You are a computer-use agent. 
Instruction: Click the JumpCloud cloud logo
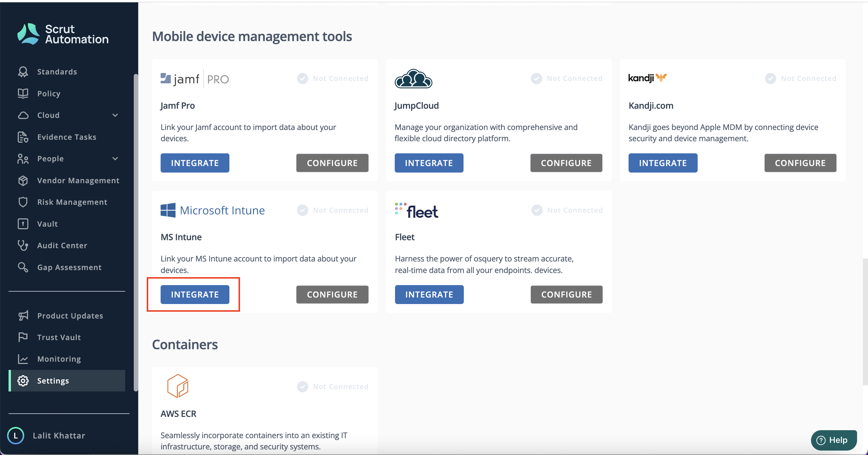[x=413, y=79]
